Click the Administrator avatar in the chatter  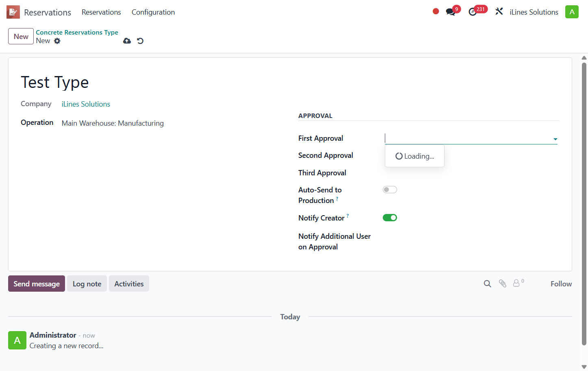tap(17, 340)
